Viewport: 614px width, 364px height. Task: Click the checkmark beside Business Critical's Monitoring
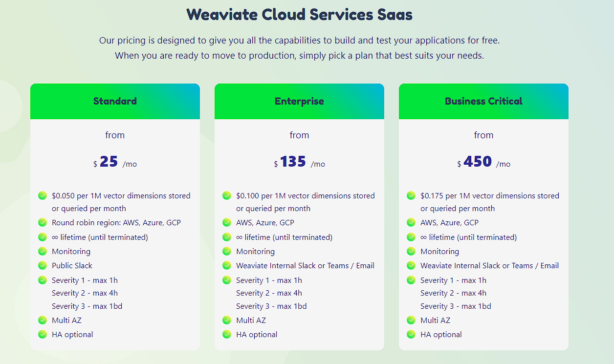411,251
